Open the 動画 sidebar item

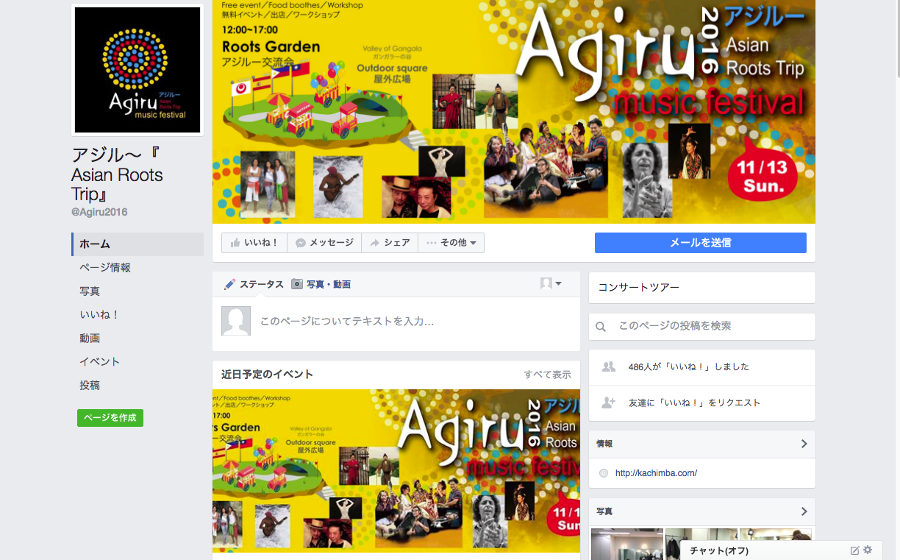tap(90, 338)
